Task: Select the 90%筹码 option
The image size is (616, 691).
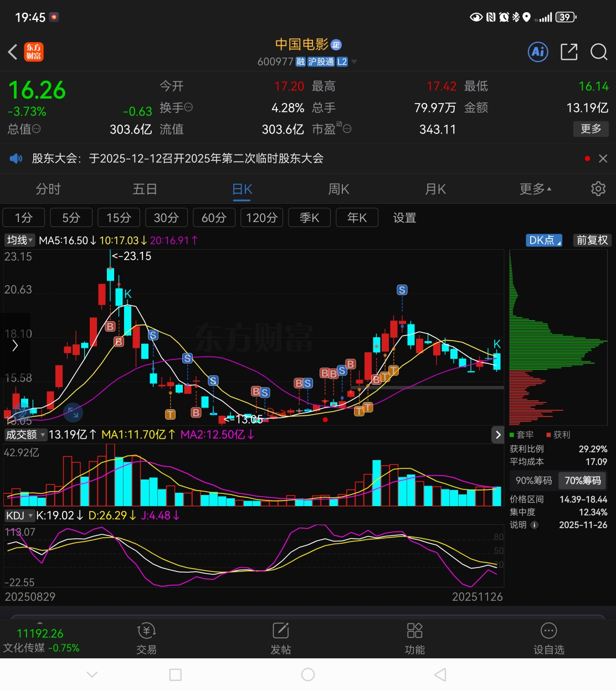Action: (x=533, y=481)
